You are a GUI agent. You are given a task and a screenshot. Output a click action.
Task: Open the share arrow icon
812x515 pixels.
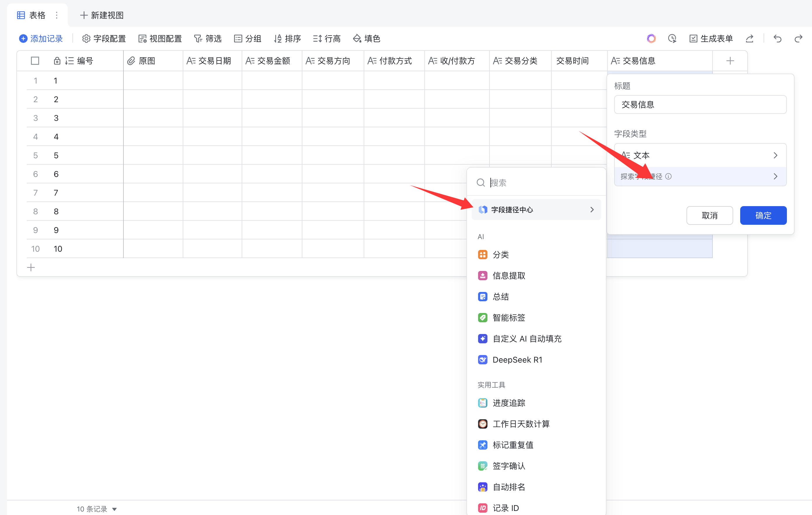(749, 39)
